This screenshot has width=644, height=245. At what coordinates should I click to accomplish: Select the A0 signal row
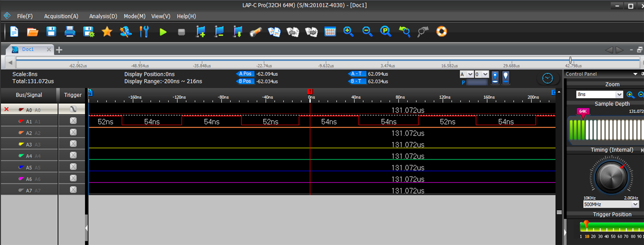point(29,109)
